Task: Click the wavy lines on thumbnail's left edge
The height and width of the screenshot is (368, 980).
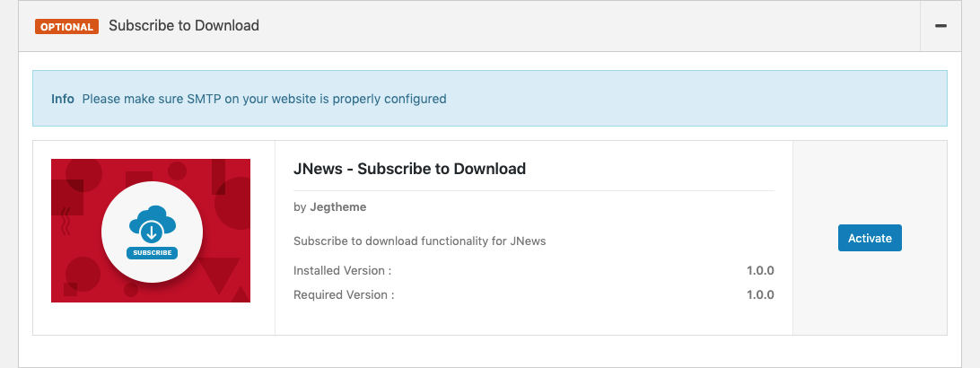Action: point(66,221)
